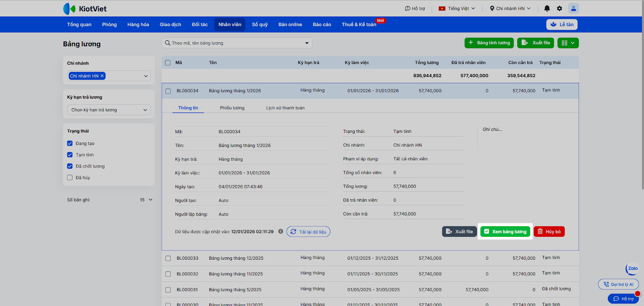This screenshot has height=306, width=644.
Task: Click the KiotViet logo
Action: tap(85, 8)
